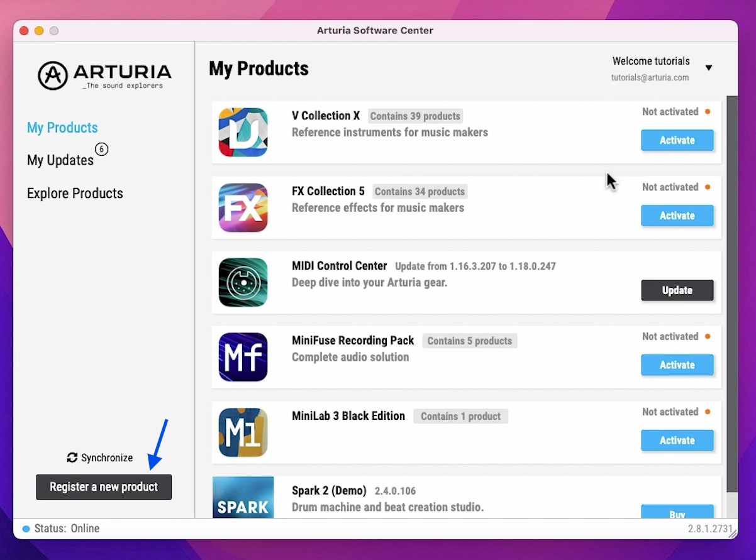
Task: Open the My Products section
Action: point(62,128)
